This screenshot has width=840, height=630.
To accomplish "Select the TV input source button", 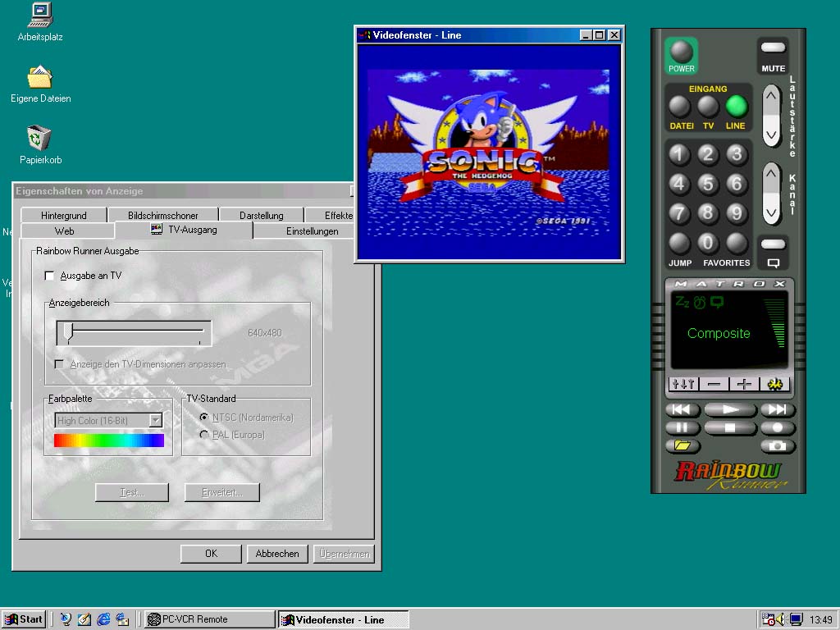I will [x=708, y=106].
